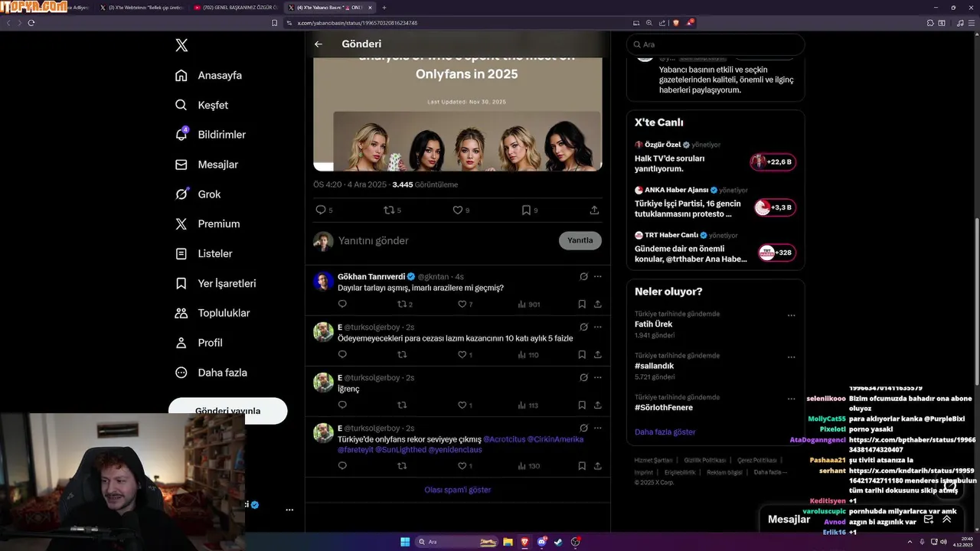Expand Daha fazla menu in sidebar
980x551 pixels.
coord(211,373)
